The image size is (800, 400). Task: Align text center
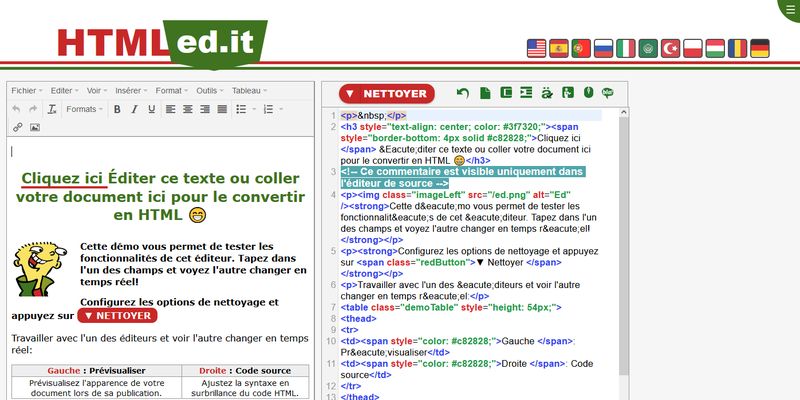(x=188, y=109)
